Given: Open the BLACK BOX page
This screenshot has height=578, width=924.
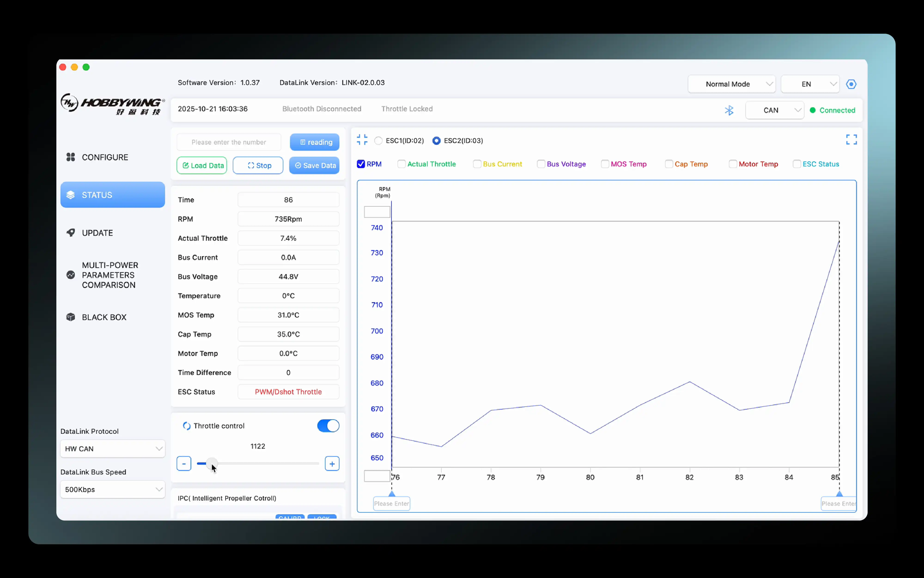Looking at the screenshot, I should pos(113,317).
